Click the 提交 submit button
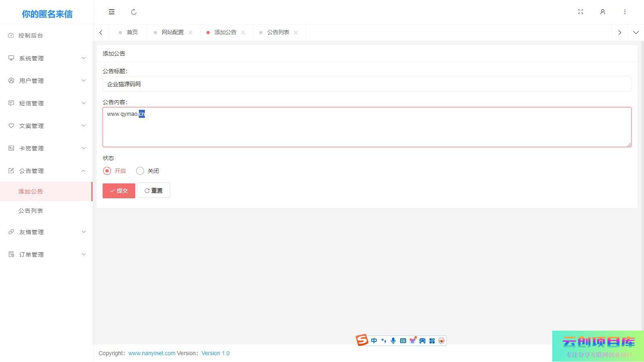This screenshot has width=644, height=362. point(119,191)
